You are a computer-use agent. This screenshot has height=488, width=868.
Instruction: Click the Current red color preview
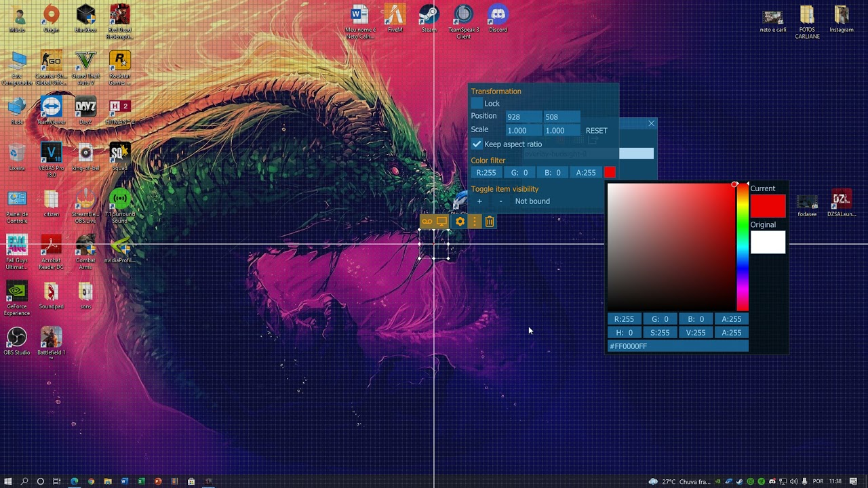click(768, 206)
